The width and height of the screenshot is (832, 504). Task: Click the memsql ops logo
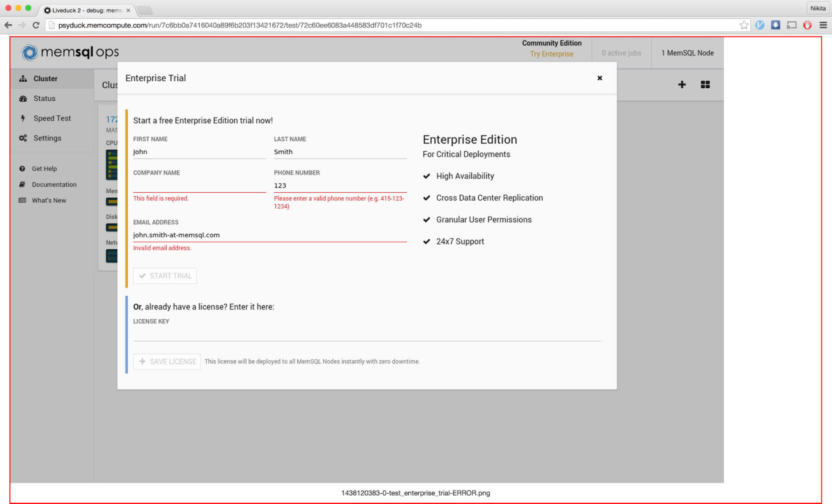pyautogui.click(x=70, y=52)
